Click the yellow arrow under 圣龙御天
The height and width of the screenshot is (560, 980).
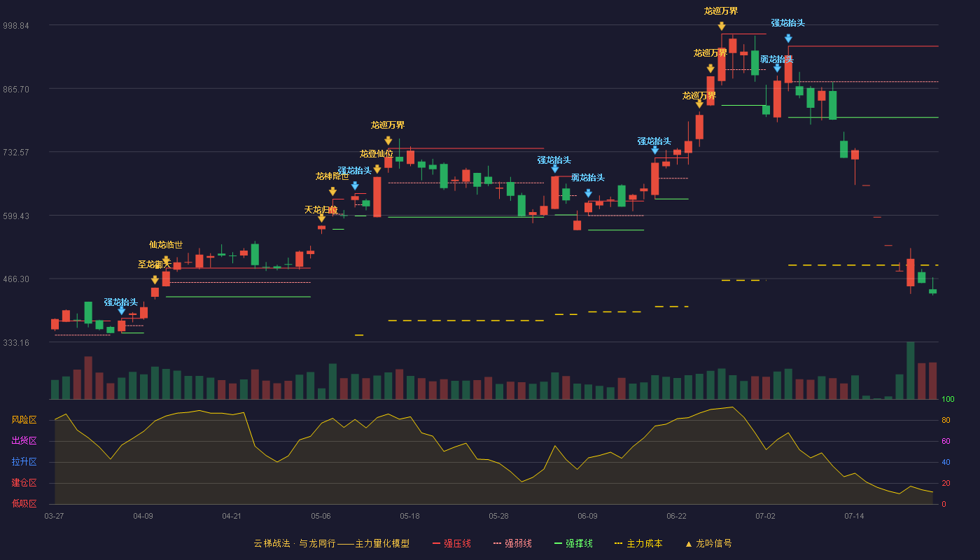[x=155, y=279]
